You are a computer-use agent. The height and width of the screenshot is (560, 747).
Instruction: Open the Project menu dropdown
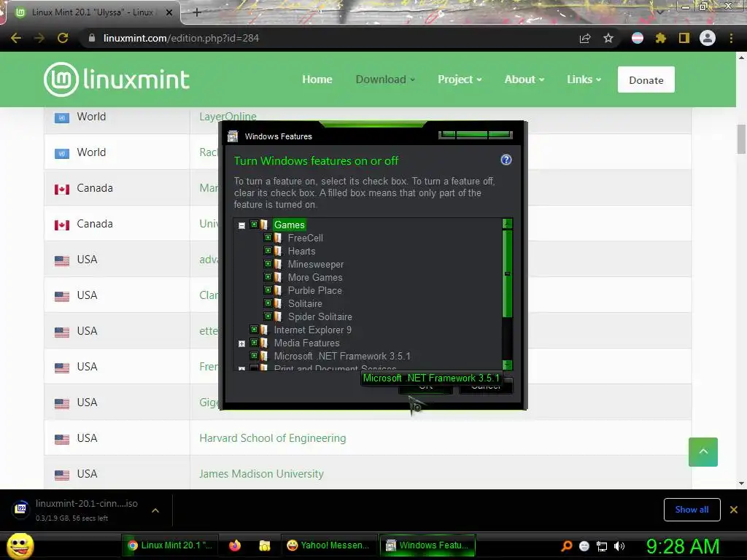click(460, 79)
